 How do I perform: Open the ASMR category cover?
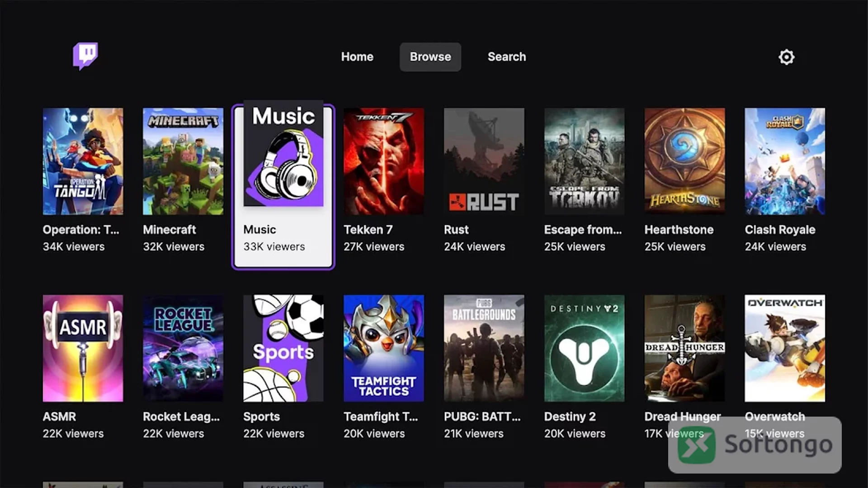coord(83,348)
